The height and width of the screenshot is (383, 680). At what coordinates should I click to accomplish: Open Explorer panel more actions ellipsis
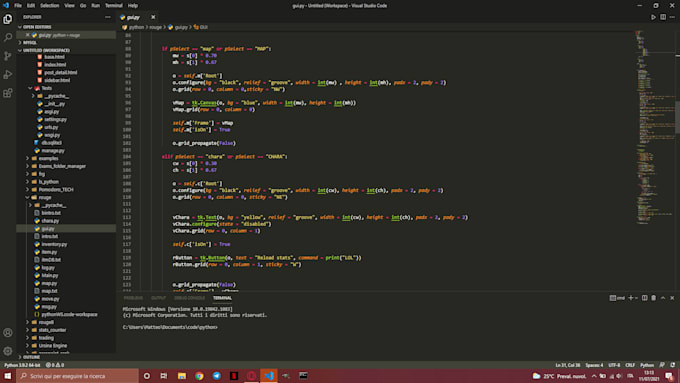(108, 17)
